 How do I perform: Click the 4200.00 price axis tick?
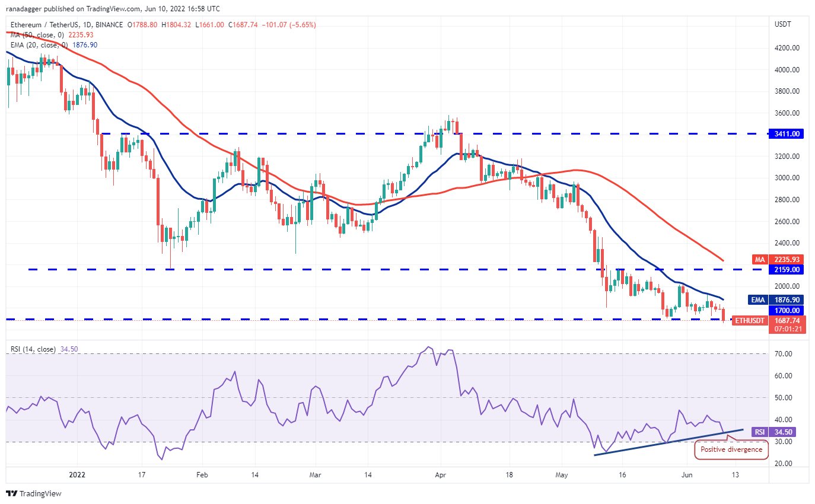[x=787, y=48]
